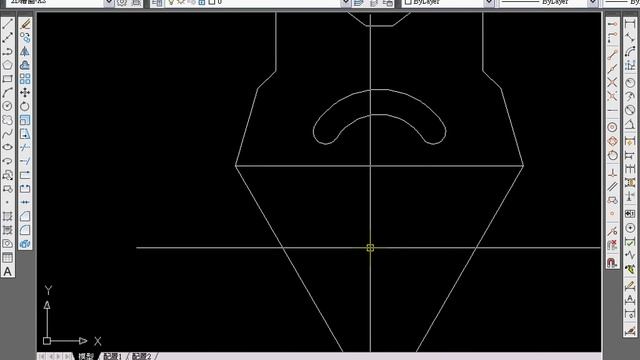The width and height of the screenshot is (640, 360).
Task: Expand the workspace dropdown arrow
Action: coord(109,2)
